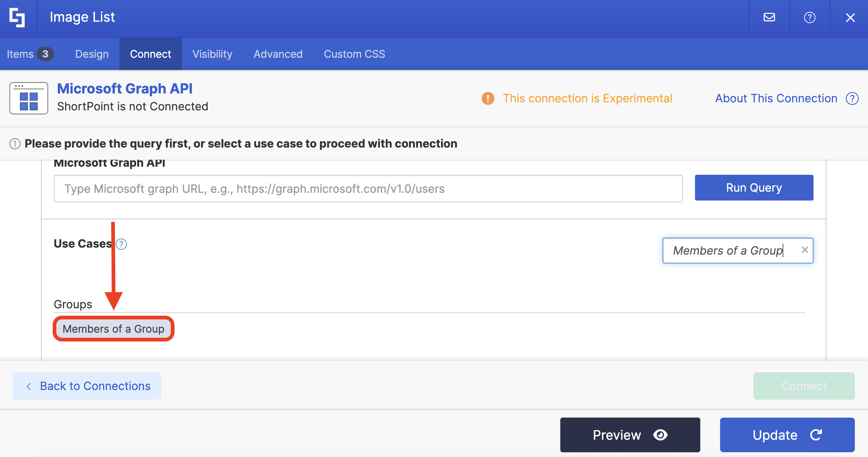Open the Design tab
The width and height of the screenshot is (868, 457).
coord(92,54)
